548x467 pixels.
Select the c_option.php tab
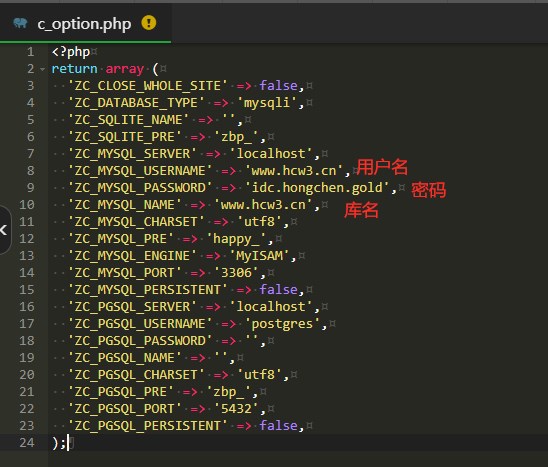[x=85, y=23]
